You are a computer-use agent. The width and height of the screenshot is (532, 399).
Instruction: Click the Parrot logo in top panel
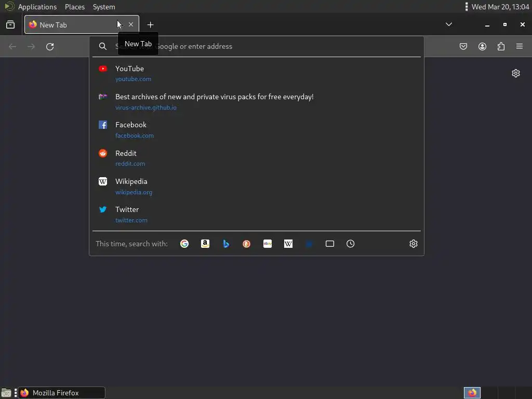pyautogui.click(x=9, y=6)
